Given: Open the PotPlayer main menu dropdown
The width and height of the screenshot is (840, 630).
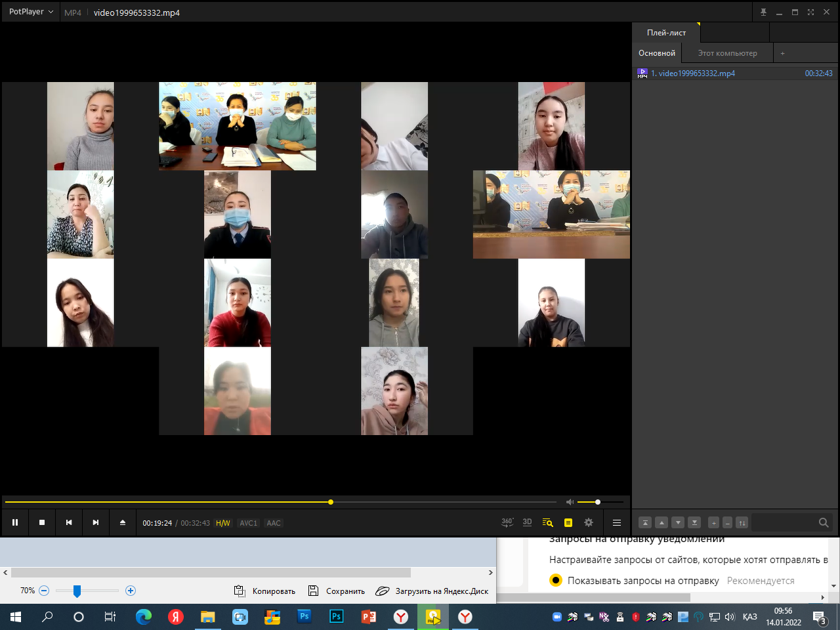Looking at the screenshot, I should point(31,12).
